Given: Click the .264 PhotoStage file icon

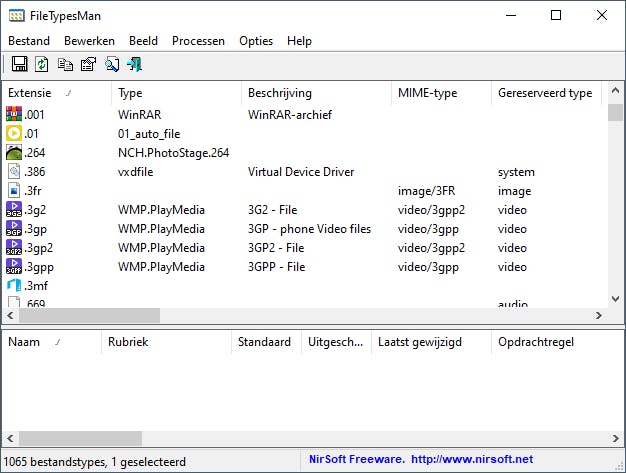Looking at the screenshot, I should click(x=14, y=153).
